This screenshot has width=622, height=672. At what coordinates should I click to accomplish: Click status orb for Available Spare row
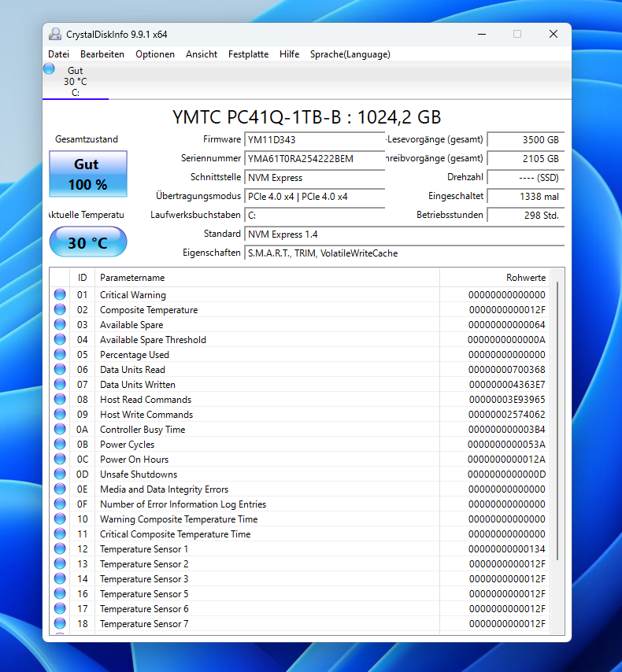(x=60, y=324)
